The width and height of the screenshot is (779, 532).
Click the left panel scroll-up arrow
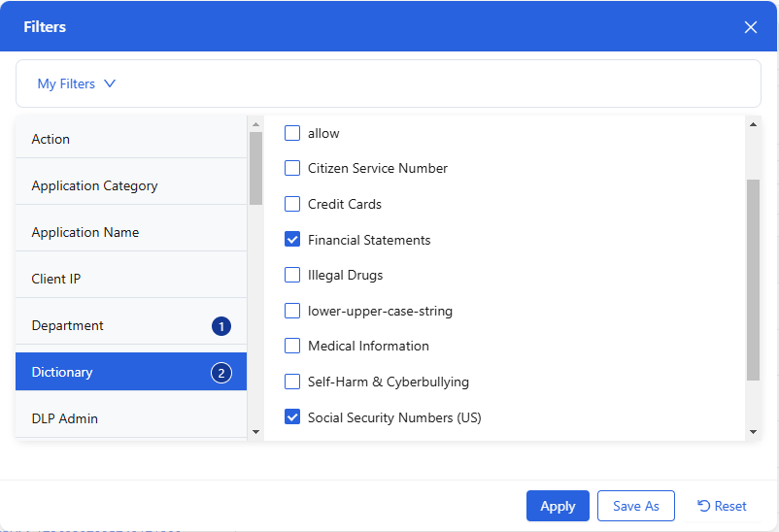[255, 124]
